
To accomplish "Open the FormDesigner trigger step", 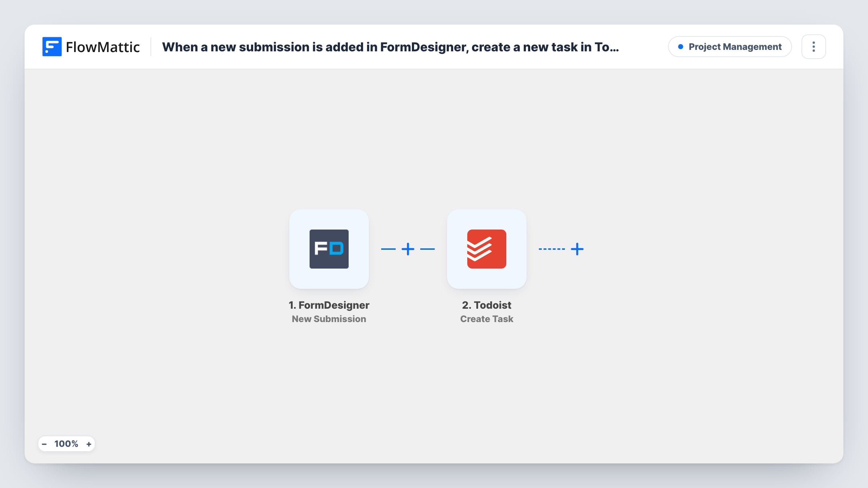I will click(x=329, y=249).
